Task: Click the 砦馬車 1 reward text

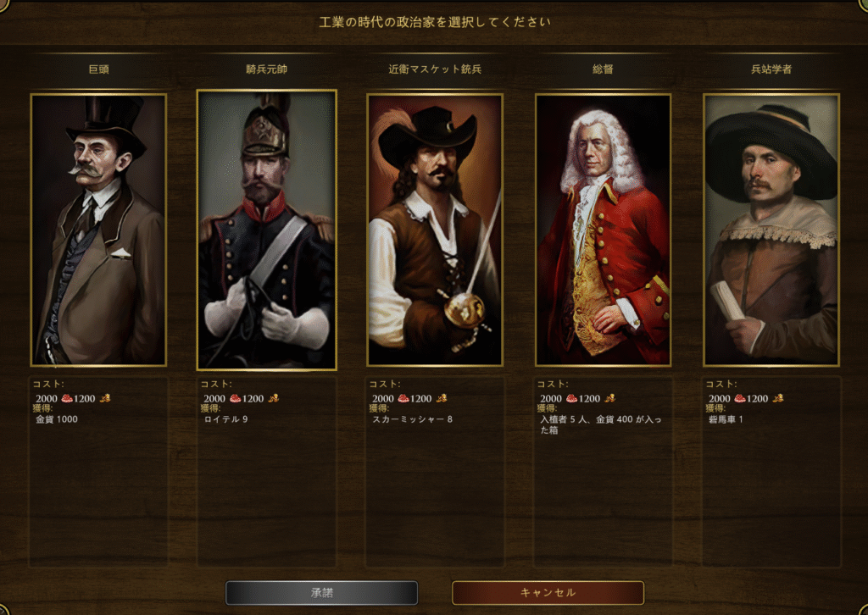Action: tap(726, 419)
